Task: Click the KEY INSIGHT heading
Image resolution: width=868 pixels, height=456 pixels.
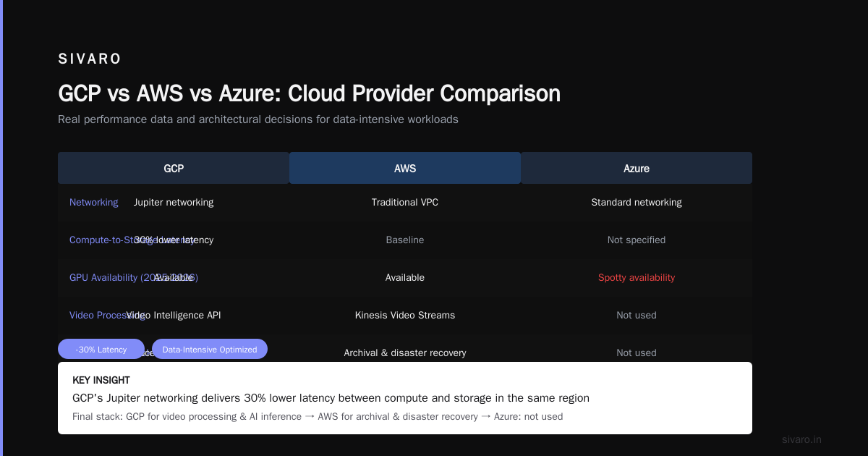Action: pos(101,380)
